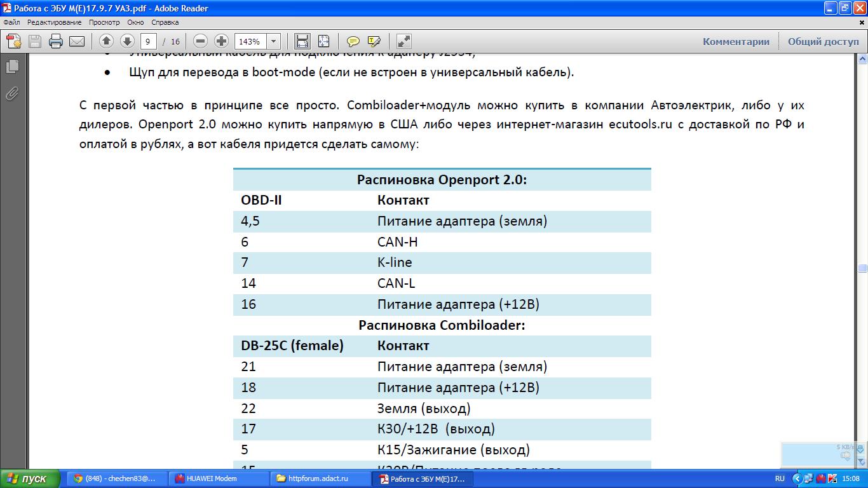Click the Комментарии button
The width and height of the screenshot is (868, 488).
[735, 41]
